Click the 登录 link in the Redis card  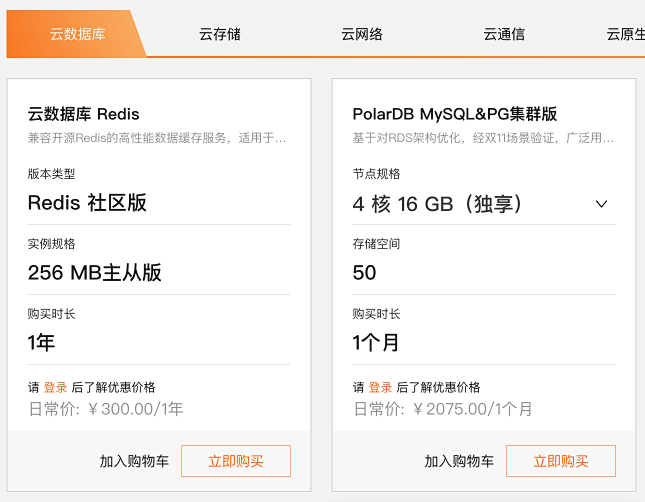coord(55,387)
